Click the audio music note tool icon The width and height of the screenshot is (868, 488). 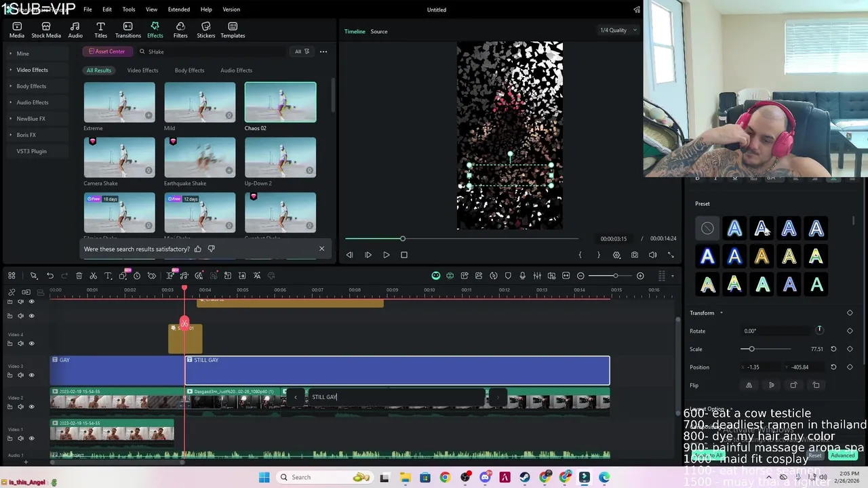[x=184, y=276]
